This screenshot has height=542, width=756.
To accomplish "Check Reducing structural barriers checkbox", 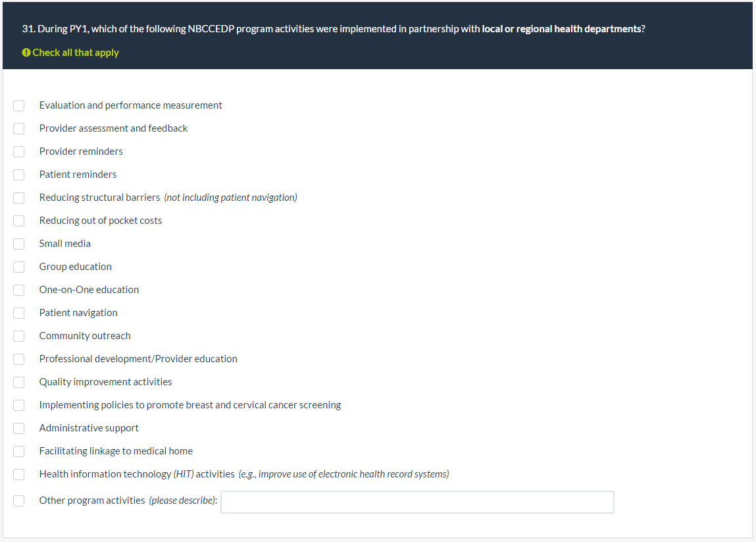I will pyautogui.click(x=19, y=198).
